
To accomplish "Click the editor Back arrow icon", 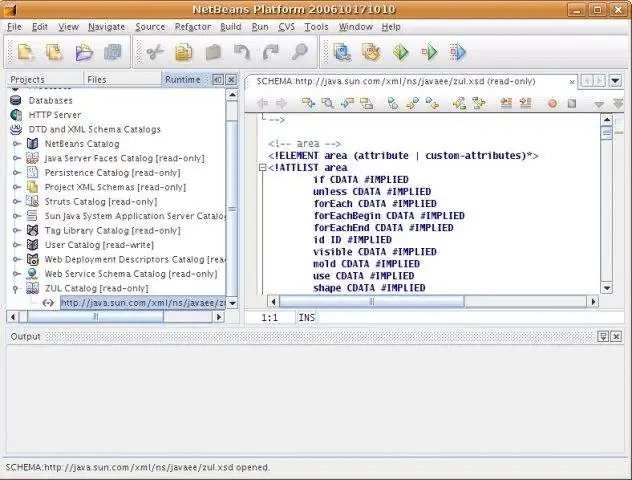I will click(x=263, y=104).
